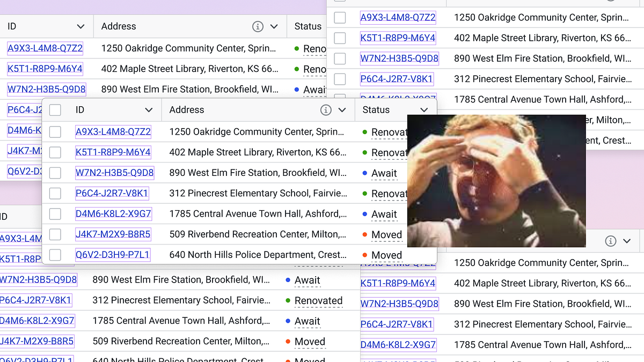Open the J4K7-M2X9-B8R5 link in the front table
The width and height of the screenshot is (644, 362).
click(x=113, y=234)
